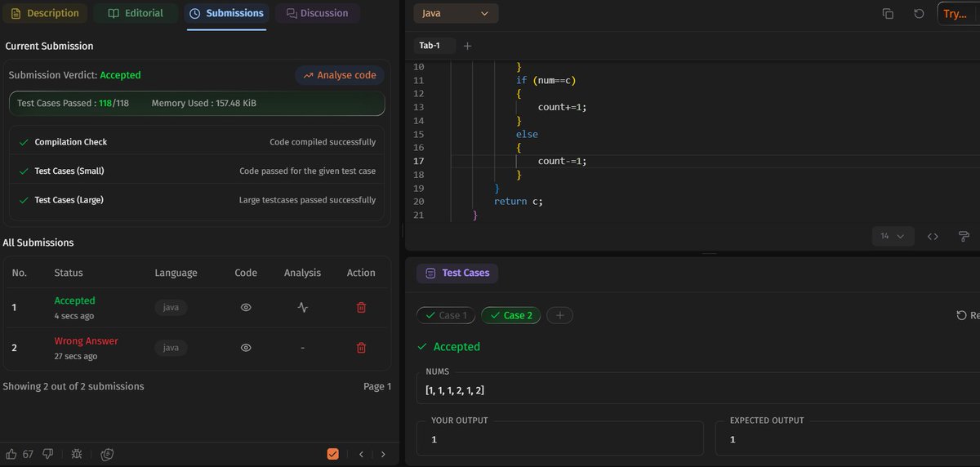Open the Test Cases panel tab
This screenshot has width=980, height=467.
click(x=457, y=273)
